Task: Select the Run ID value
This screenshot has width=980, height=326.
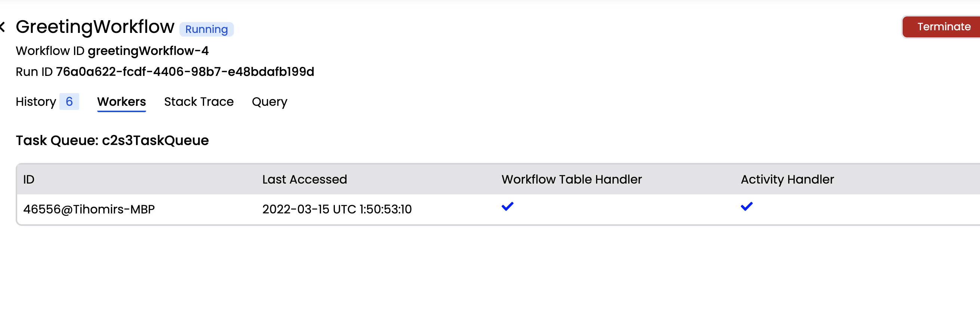Action: [185, 71]
